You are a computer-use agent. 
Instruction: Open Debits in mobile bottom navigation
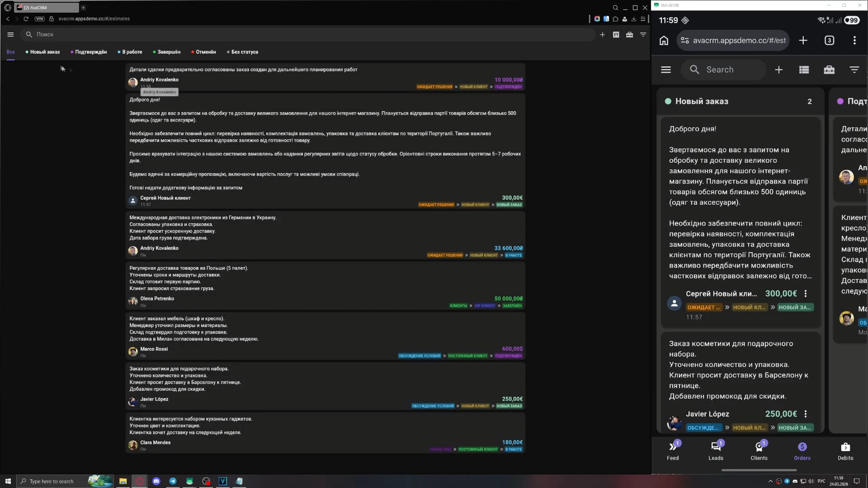point(845,450)
